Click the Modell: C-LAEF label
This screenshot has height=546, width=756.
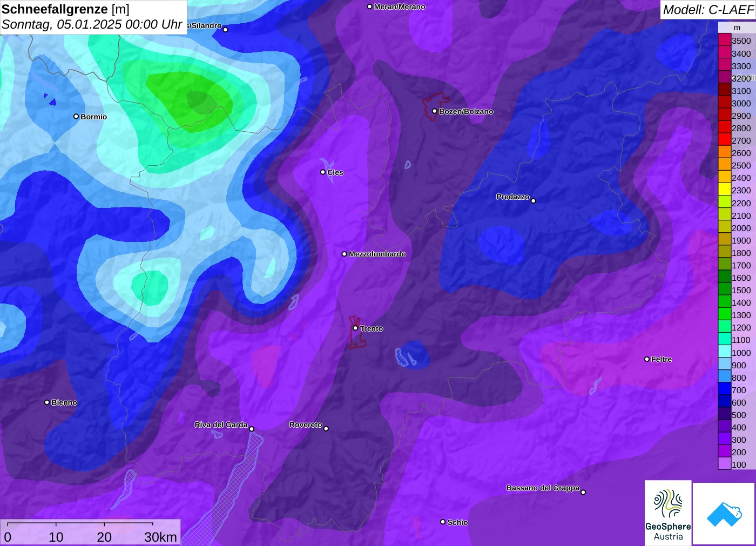(708, 10)
